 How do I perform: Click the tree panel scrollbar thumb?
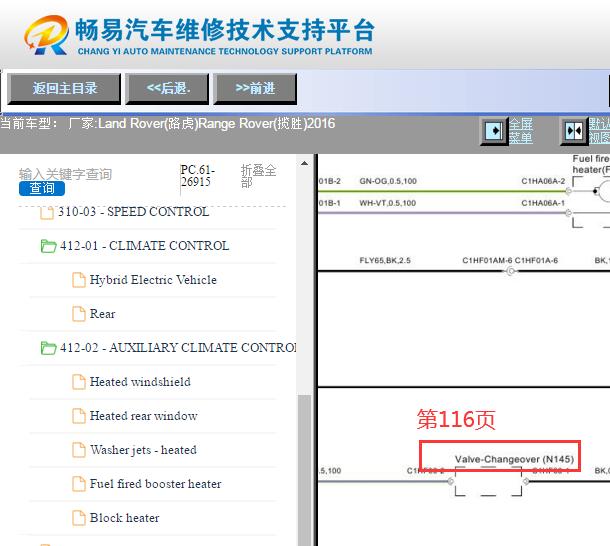click(305, 470)
